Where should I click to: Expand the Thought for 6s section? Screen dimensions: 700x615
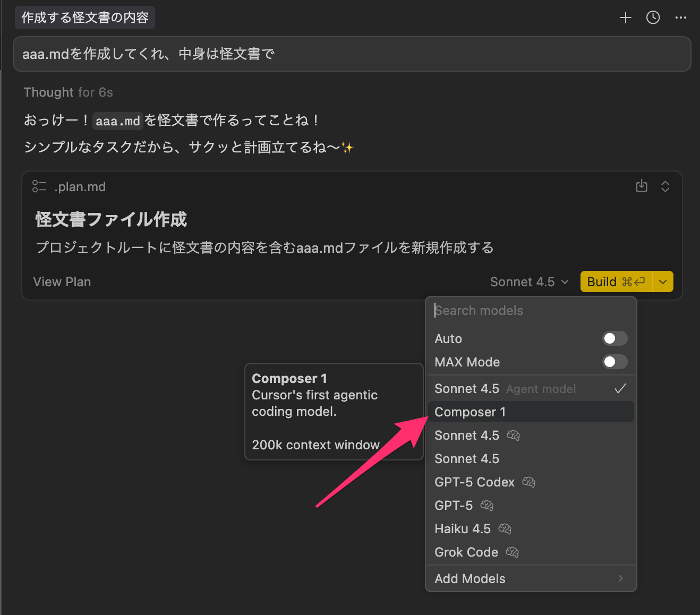[x=69, y=92]
